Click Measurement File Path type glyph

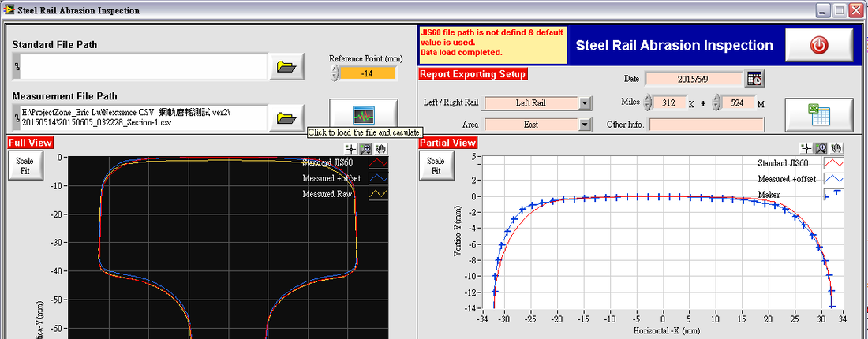click(16, 117)
